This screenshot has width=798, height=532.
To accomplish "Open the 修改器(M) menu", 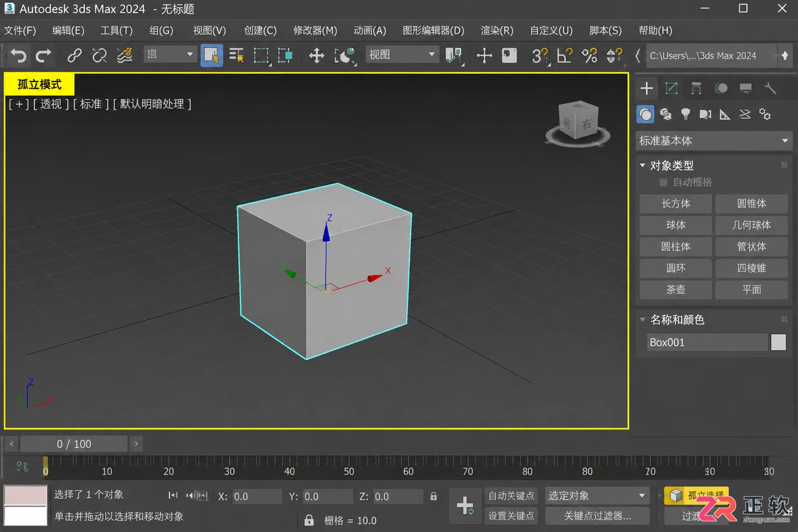I will point(315,30).
